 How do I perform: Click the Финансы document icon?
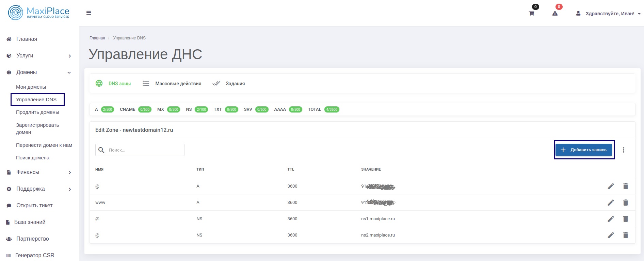[x=9, y=172]
